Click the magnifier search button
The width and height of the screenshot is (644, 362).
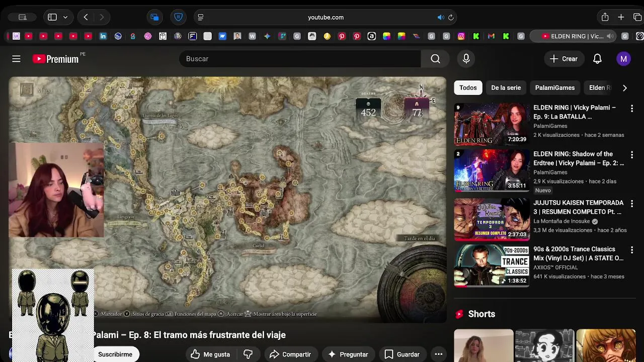[436, 59]
